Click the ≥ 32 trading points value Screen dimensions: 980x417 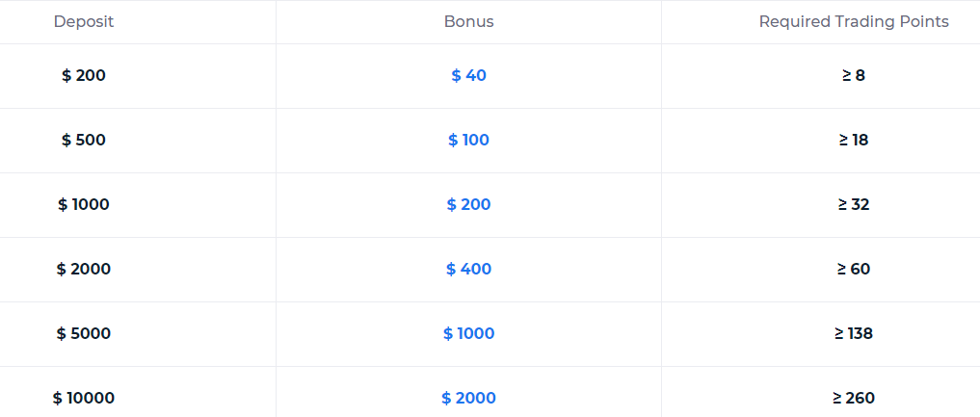tap(854, 204)
